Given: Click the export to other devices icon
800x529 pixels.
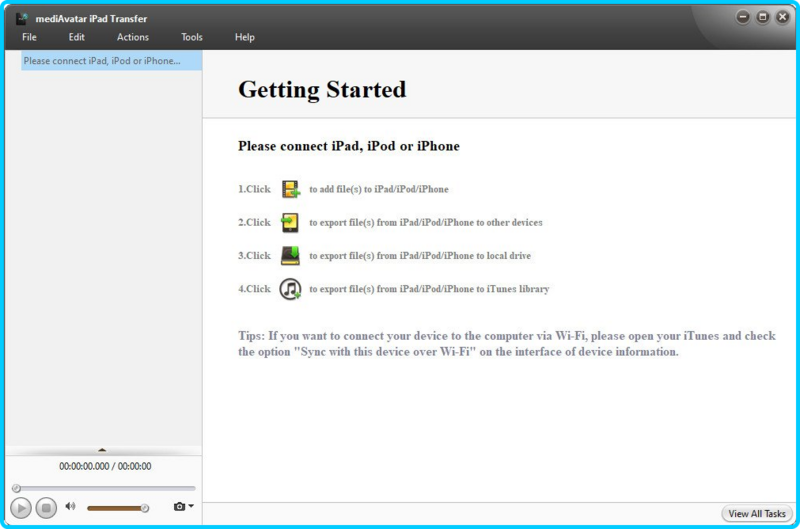Looking at the screenshot, I should (290, 222).
